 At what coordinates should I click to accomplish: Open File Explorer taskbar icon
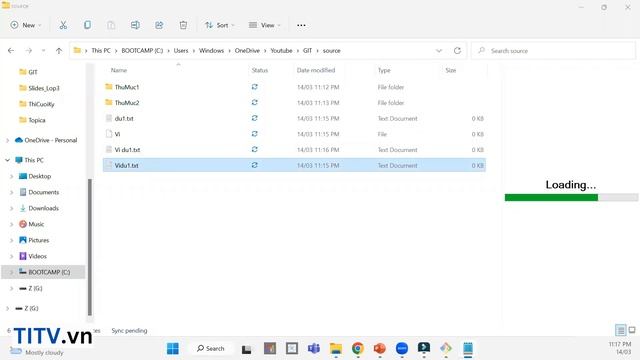336,349
